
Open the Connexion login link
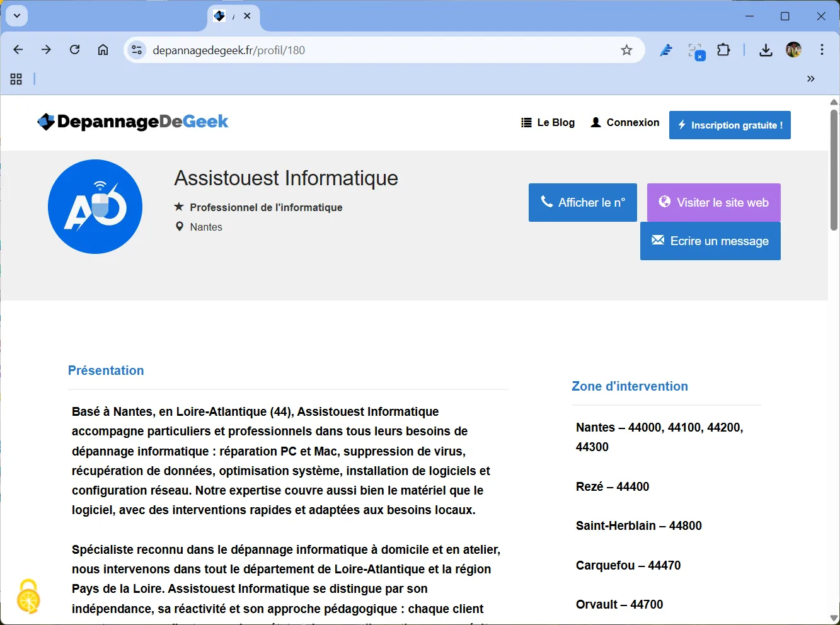[625, 123]
